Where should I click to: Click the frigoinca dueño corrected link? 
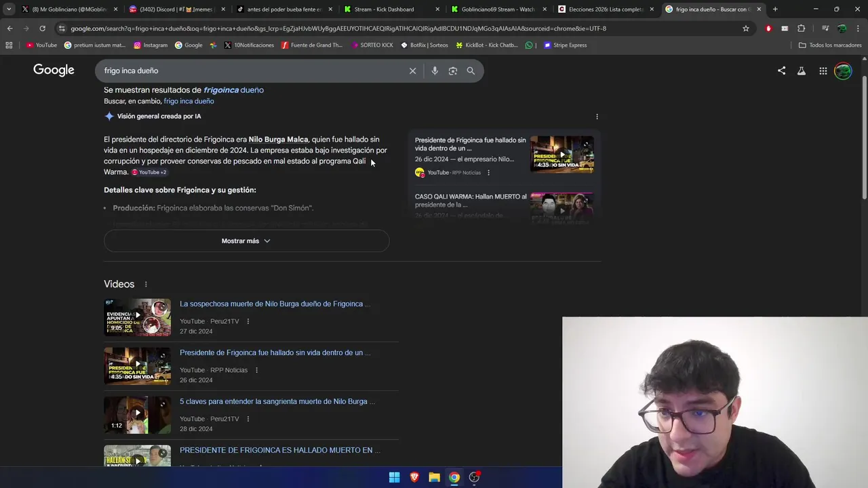point(233,89)
